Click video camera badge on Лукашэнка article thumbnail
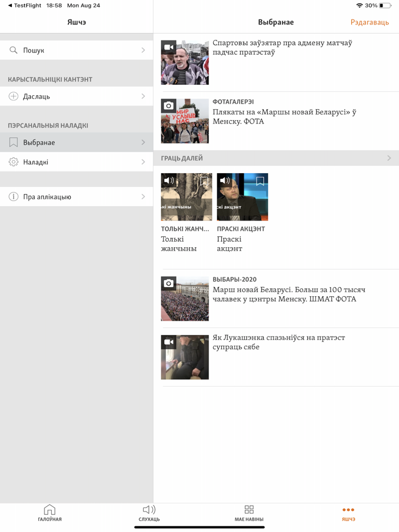 tap(168, 342)
